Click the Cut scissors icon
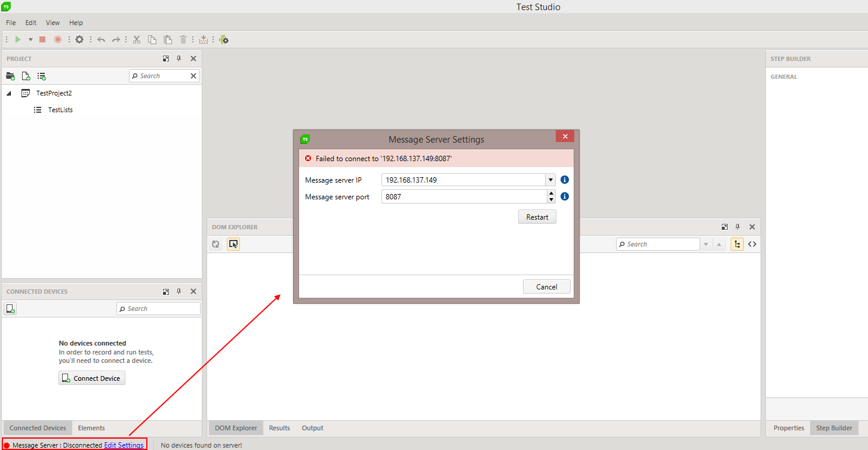The width and height of the screenshot is (868, 450). (137, 39)
